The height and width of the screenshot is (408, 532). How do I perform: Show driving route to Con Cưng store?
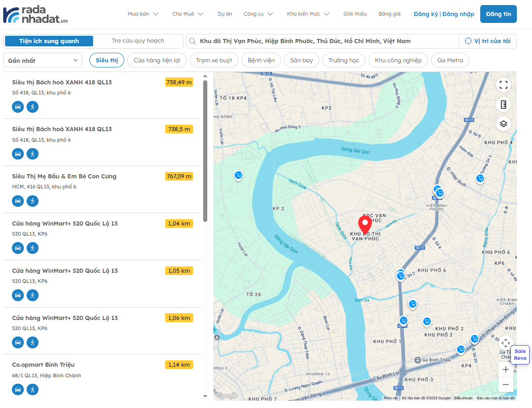18,201
